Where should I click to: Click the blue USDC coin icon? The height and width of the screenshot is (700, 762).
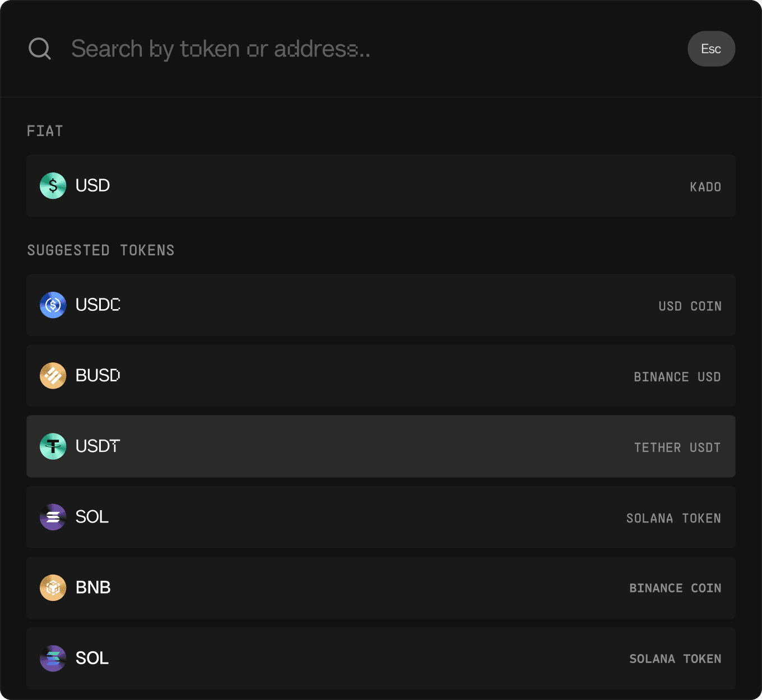pyautogui.click(x=53, y=305)
